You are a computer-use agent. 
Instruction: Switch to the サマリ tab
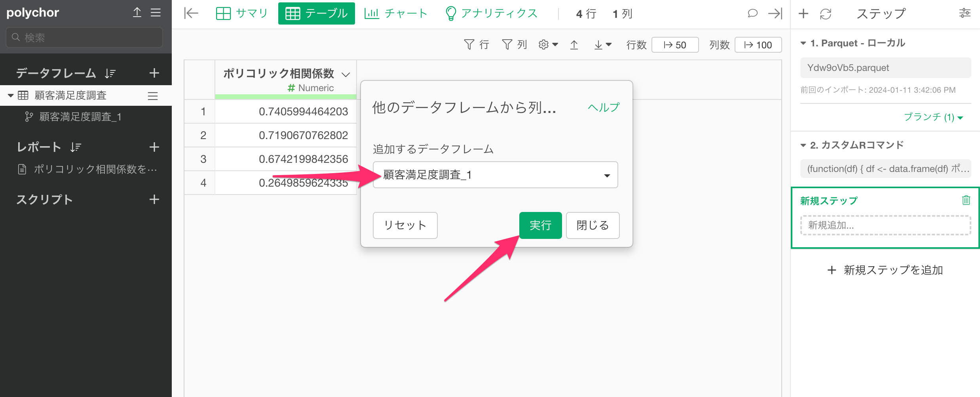pos(242,13)
